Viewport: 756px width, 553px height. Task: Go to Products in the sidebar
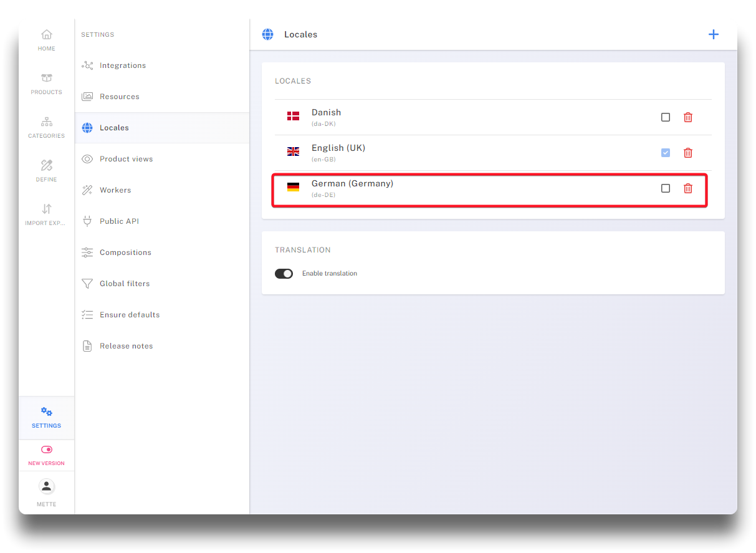(x=47, y=84)
